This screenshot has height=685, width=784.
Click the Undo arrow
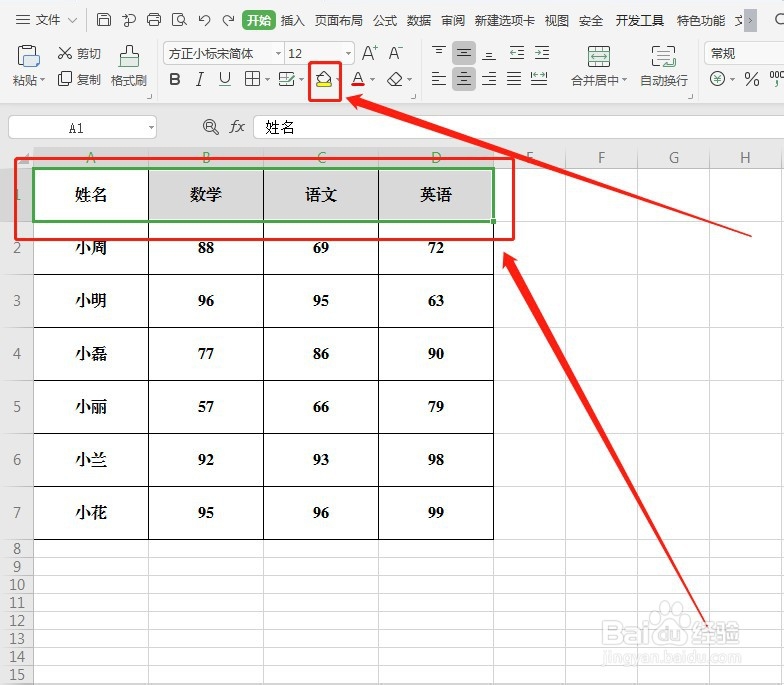[x=204, y=20]
